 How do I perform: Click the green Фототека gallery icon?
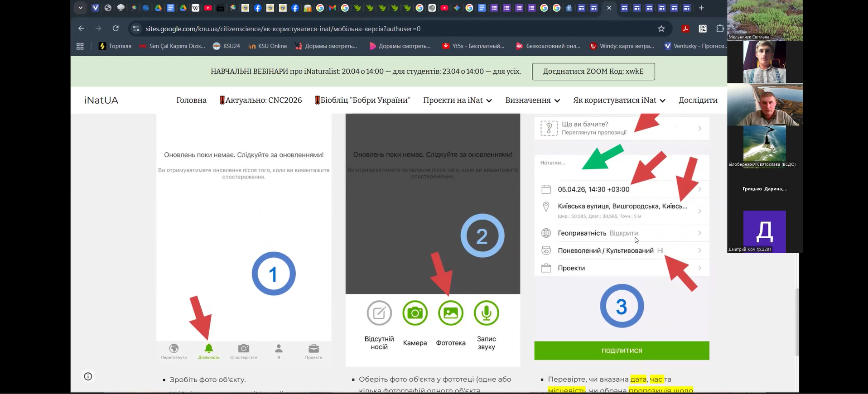(450, 313)
